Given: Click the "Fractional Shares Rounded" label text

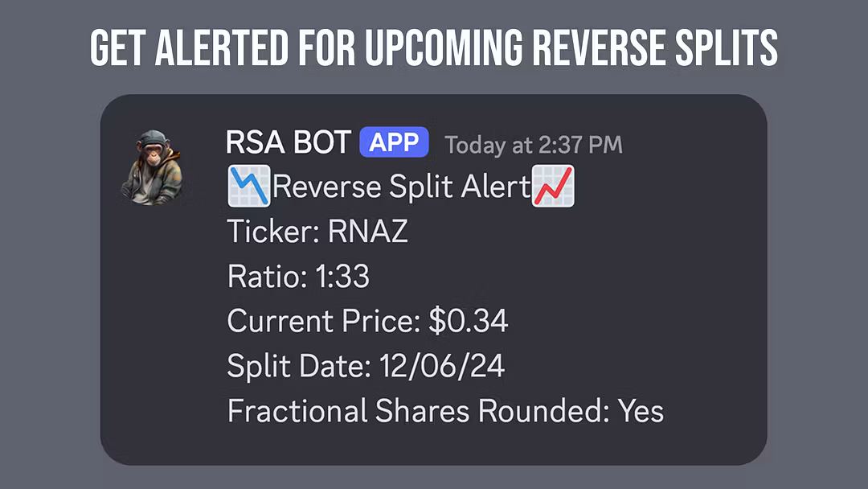Looking at the screenshot, I should click(418, 411).
